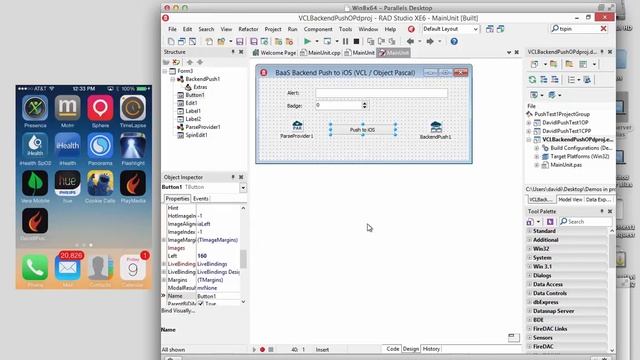This screenshot has height=360, width=640.
Task: Open iPhone Phone app icon
Action: [35, 268]
